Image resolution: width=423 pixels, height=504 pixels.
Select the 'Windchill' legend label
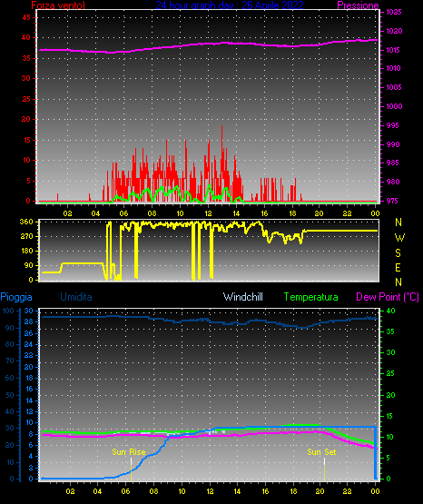243,297
